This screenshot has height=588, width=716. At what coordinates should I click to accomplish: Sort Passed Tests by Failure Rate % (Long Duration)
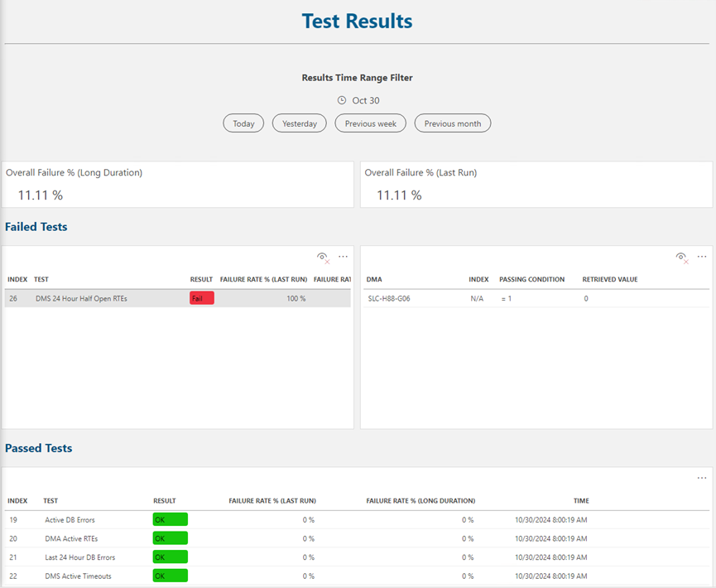420,501
